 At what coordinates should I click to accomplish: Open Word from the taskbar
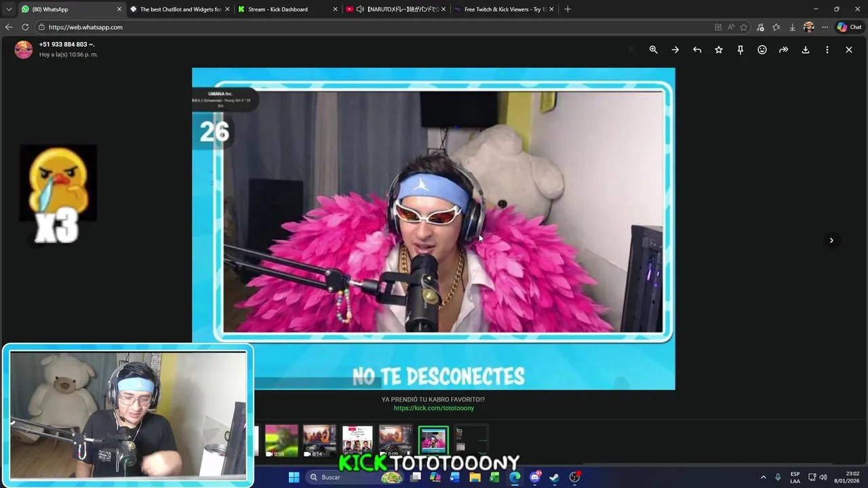coord(455,477)
